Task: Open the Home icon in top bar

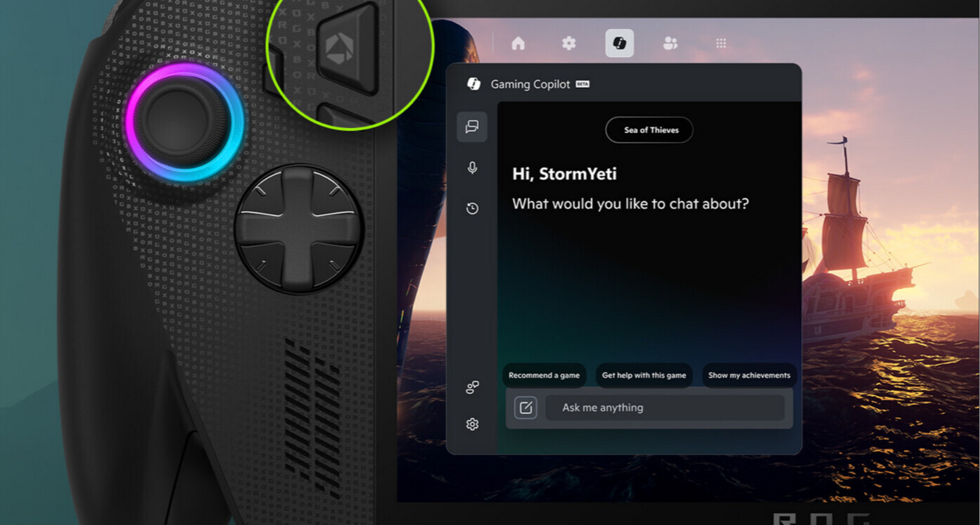Action: pyautogui.click(x=518, y=44)
